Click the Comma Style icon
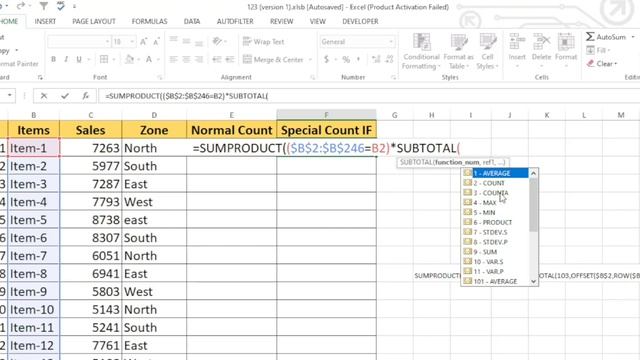The height and width of the screenshot is (360, 640). tap(358, 60)
